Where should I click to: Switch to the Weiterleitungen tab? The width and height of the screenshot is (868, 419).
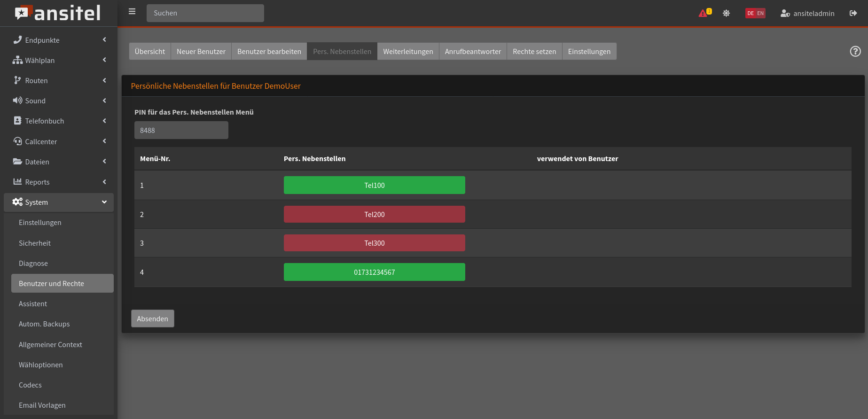click(407, 52)
